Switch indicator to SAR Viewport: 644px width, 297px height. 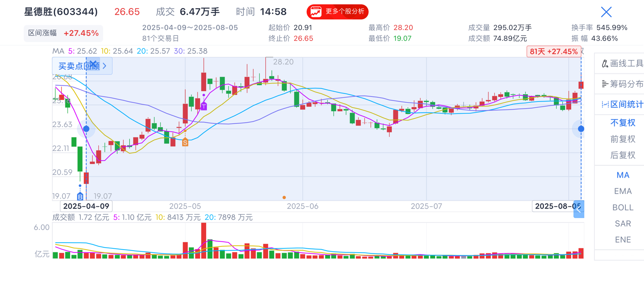[x=623, y=224]
